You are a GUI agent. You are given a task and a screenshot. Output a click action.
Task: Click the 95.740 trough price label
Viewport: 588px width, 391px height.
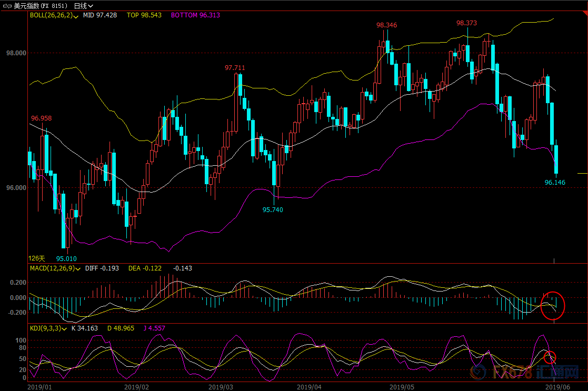tap(273, 209)
